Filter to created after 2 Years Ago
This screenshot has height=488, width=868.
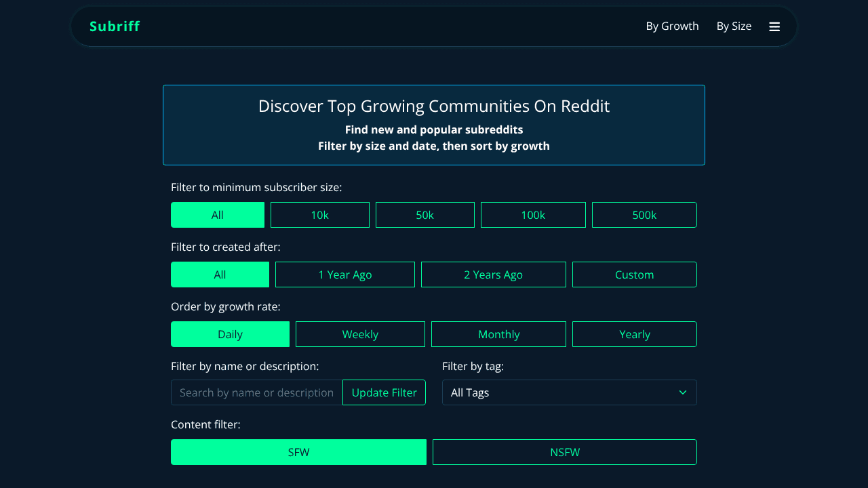click(494, 274)
